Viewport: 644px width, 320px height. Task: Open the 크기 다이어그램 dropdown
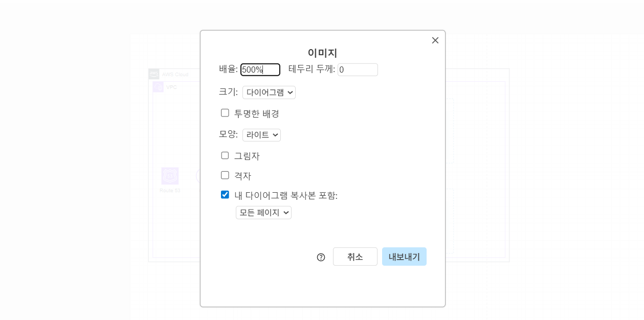(269, 93)
